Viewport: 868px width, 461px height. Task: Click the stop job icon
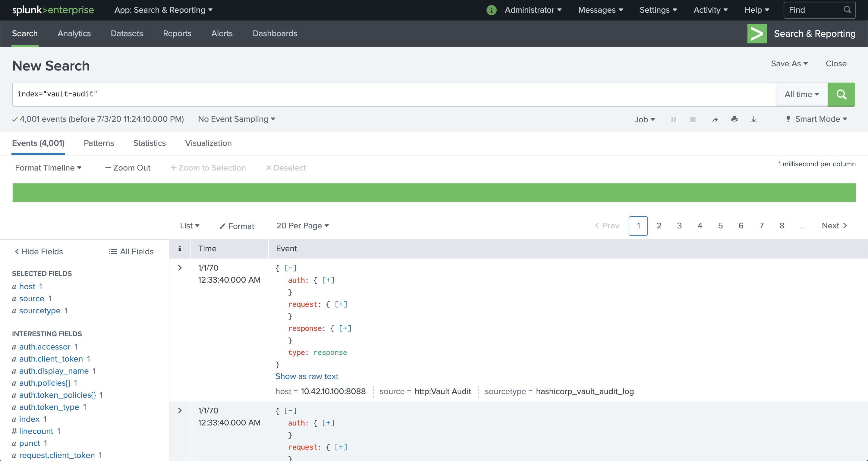click(x=692, y=119)
